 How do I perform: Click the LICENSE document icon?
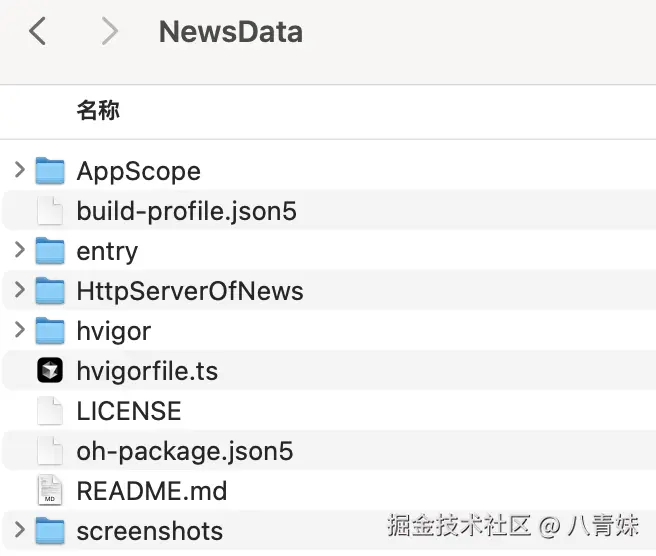tap(50, 411)
